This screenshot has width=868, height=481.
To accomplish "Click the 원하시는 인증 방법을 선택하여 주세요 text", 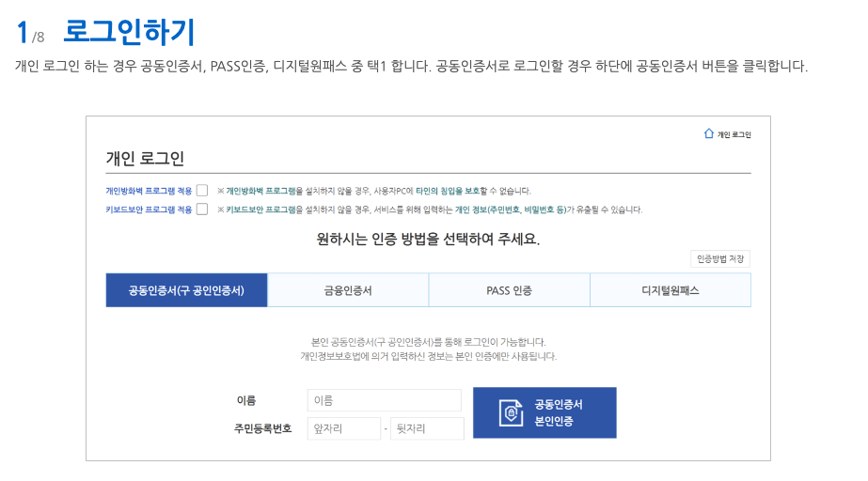I will click(x=428, y=240).
